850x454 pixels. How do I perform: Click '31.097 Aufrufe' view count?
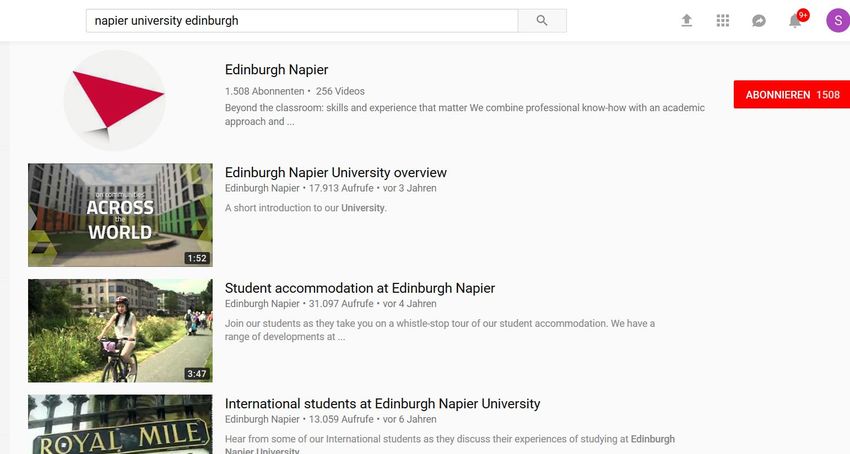(x=341, y=304)
